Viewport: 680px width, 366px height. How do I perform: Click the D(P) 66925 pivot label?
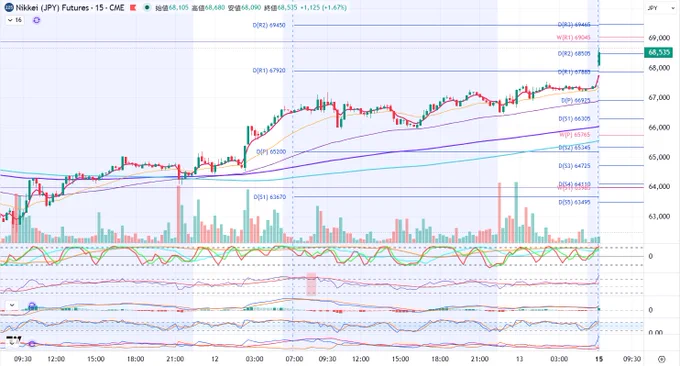click(x=575, y=100)
